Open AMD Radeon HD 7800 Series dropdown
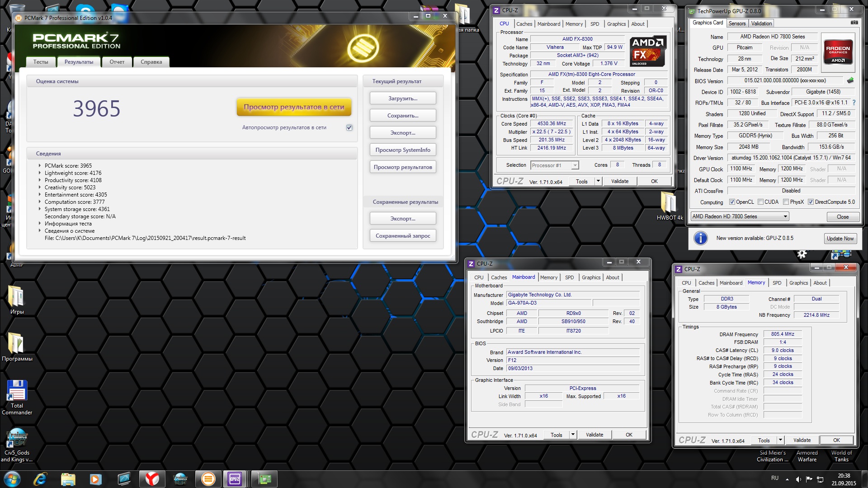 click(740, 216)
